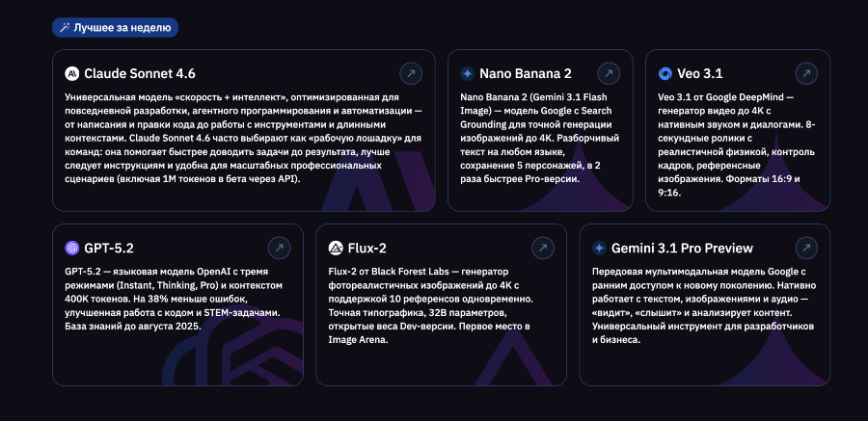Click the 'Лучшее за неделю' badge

point(115,27)
